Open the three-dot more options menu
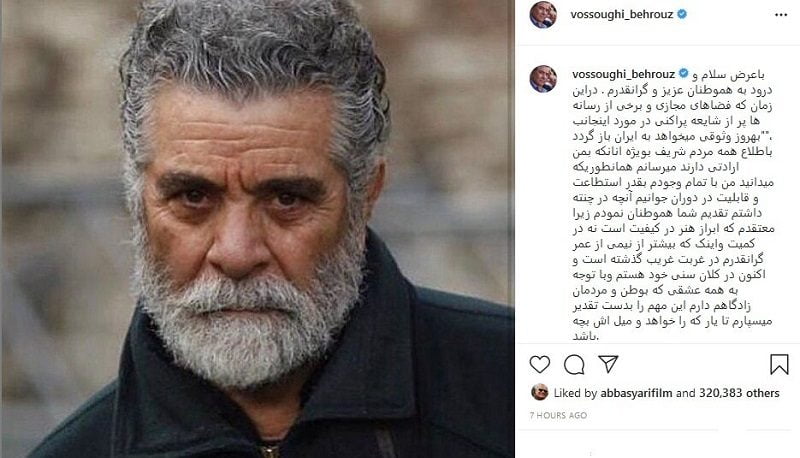 pyautogui.click(x=781, y=15)
